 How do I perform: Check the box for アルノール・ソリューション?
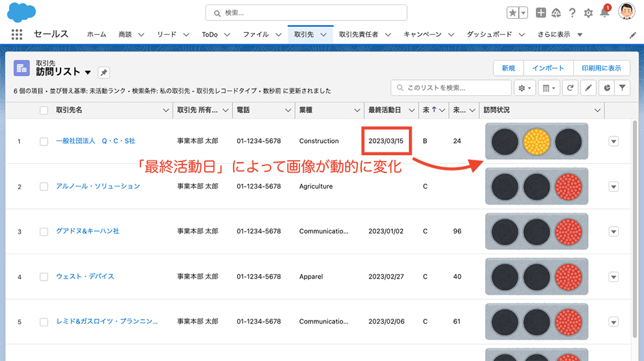(x=44, y=187)
